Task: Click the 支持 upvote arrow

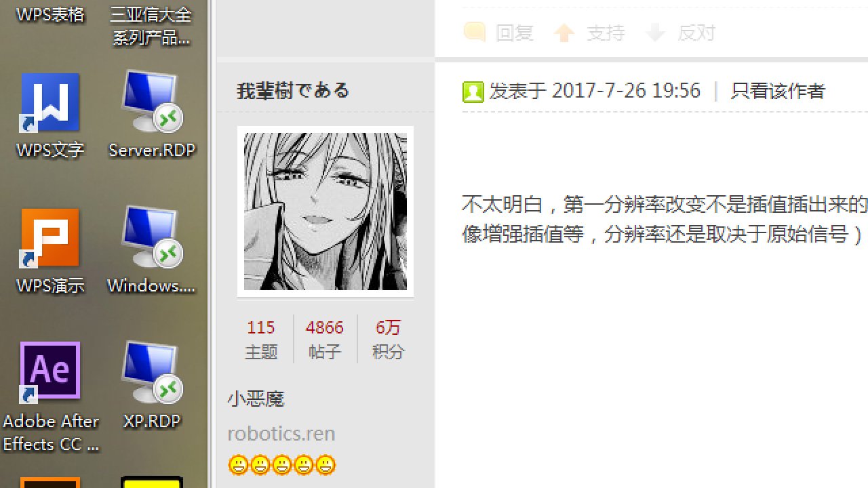Action: tap(564, 32)
